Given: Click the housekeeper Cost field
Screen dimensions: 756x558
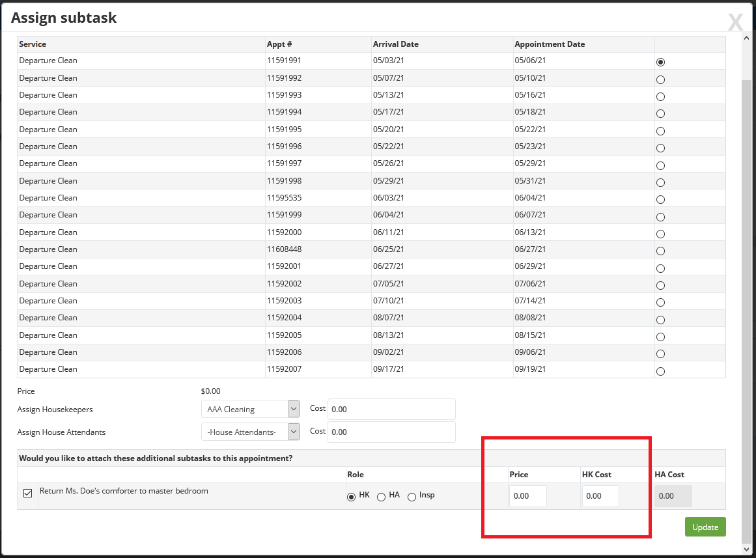Looking at the screenshot, I should pyautogui.click(x=391, y=409).
